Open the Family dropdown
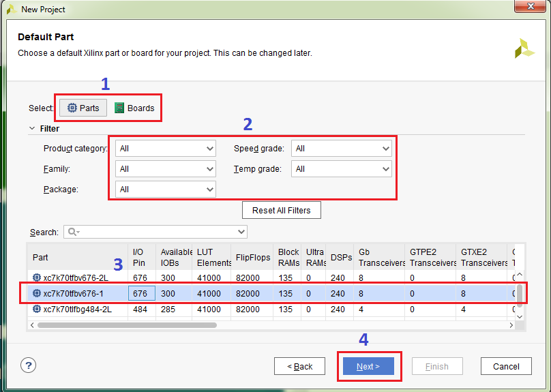The image size is (551, 392). point(166,169)
